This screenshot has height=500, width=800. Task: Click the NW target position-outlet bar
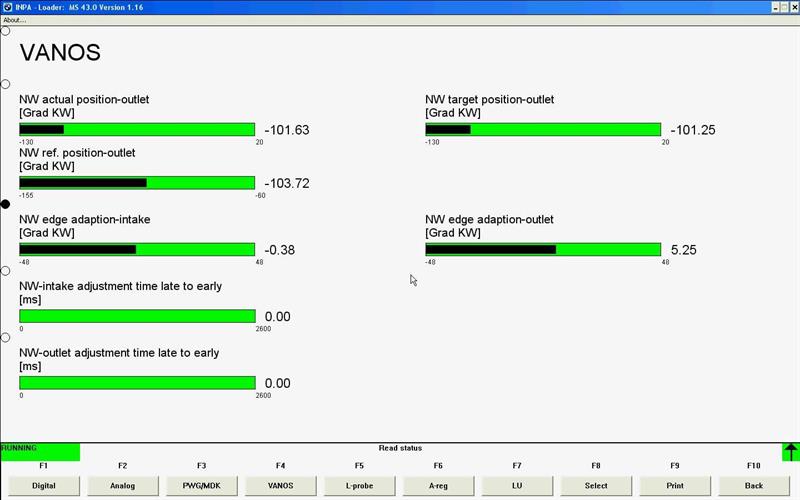coord(543,130)
